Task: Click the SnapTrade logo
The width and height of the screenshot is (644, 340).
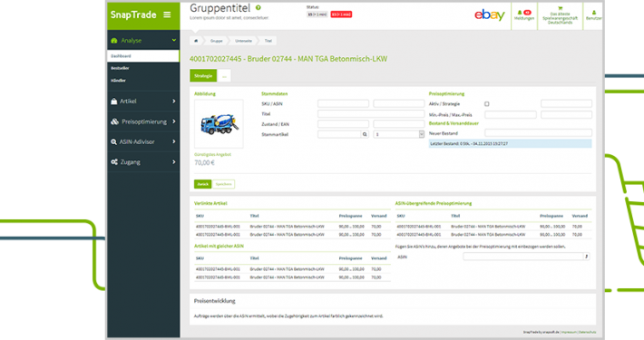Action: pos(133,15)
